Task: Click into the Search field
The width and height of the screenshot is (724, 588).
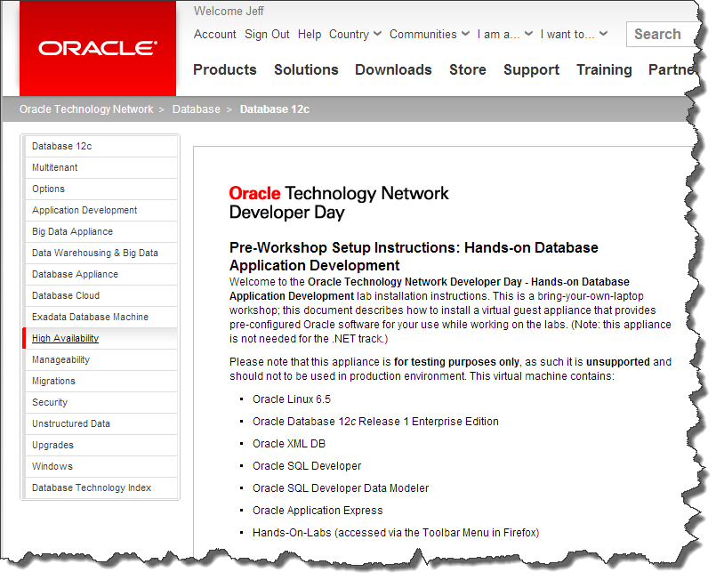Action: 663,34
